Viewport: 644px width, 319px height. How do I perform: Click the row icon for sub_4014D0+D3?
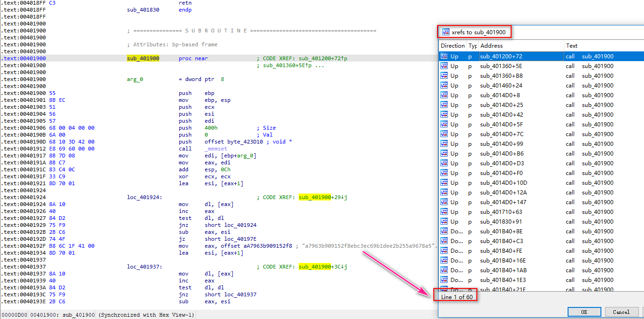444,163
